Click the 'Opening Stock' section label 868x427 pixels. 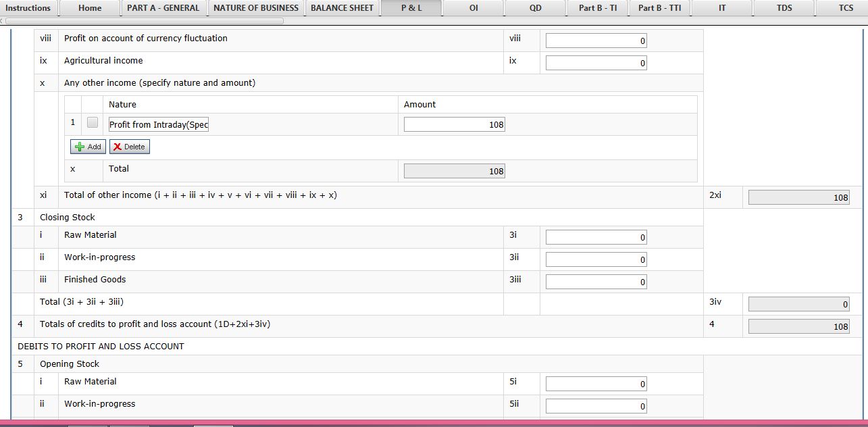point(70,363)
